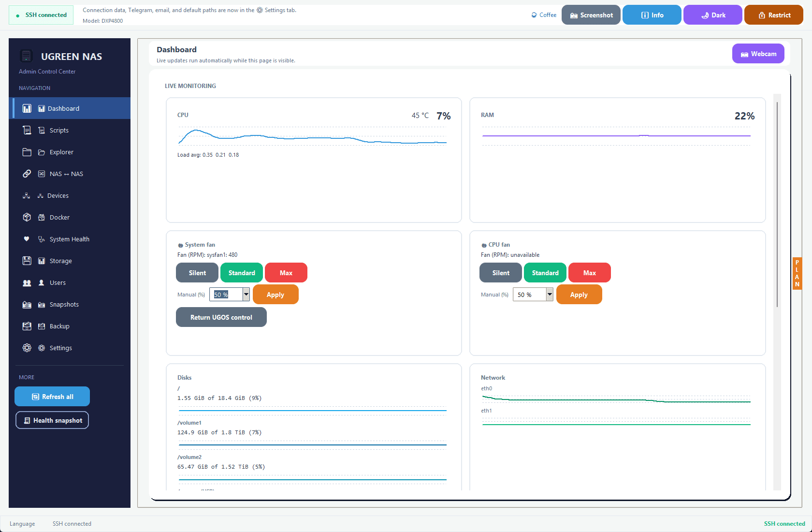Click the /volume2 disk usage bar
The image size is (812, 532).
313,479
